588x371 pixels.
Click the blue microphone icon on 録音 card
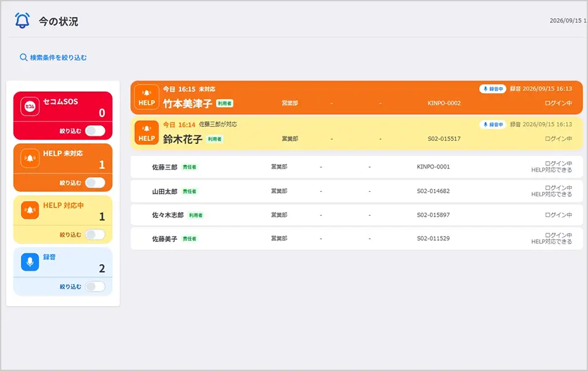coord(30,262)
